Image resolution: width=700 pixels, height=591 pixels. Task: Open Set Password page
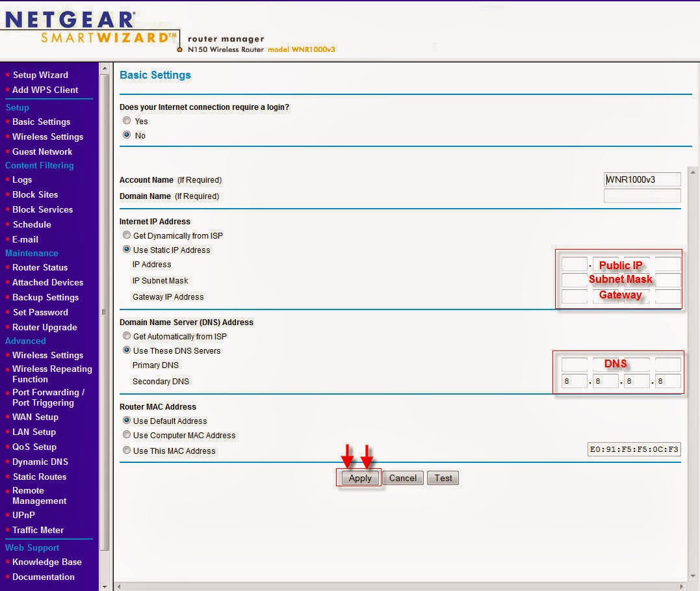click(x=40, y=312)
